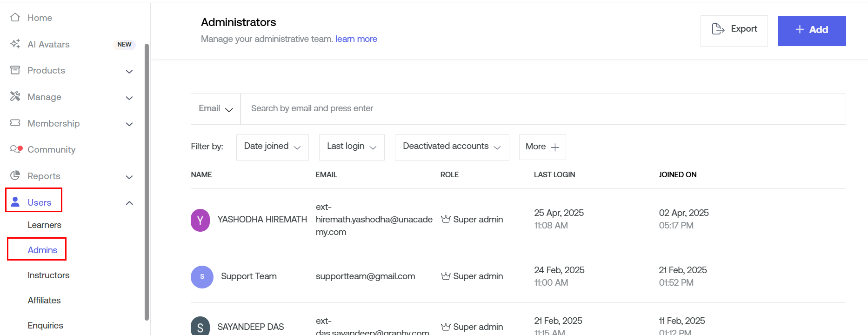The height and width of the screenshot is (335, 868).
Task: Open the Email search type dropdown
Action: pyautogui.click(x=215, y=109)
